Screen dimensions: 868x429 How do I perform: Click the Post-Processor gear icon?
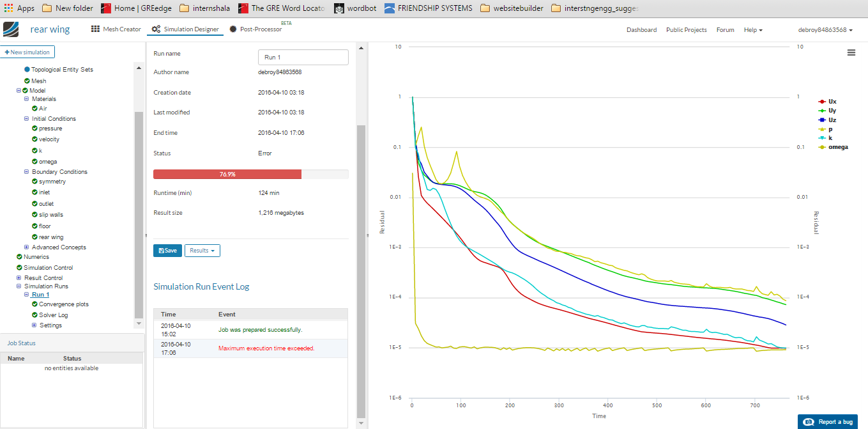click(233, 29)
